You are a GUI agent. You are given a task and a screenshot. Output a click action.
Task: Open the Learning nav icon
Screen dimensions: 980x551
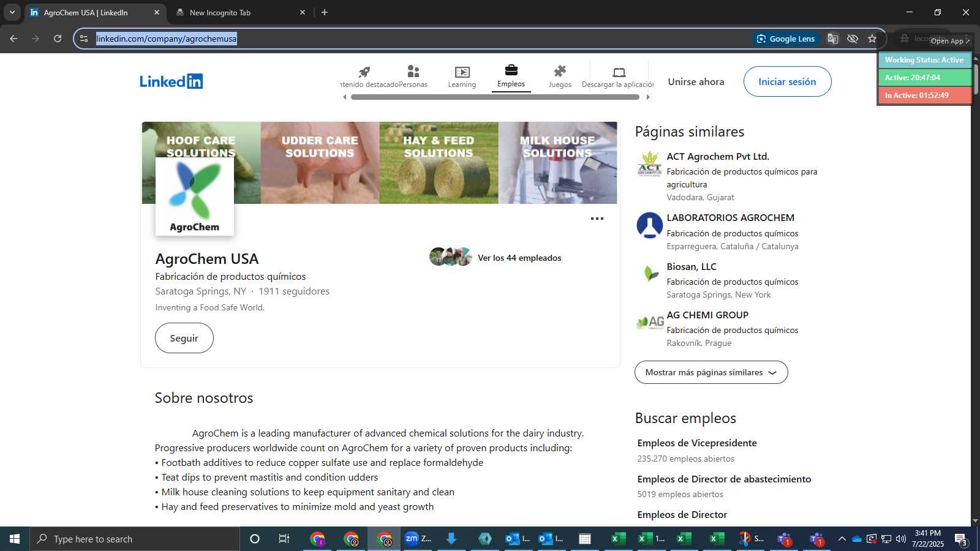tap(462, 72)
